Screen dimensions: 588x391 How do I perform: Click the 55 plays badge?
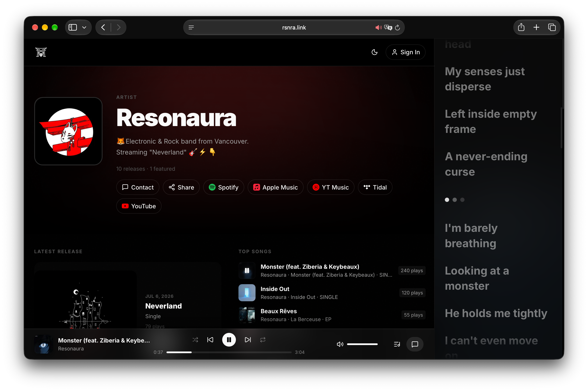[413, 315]
